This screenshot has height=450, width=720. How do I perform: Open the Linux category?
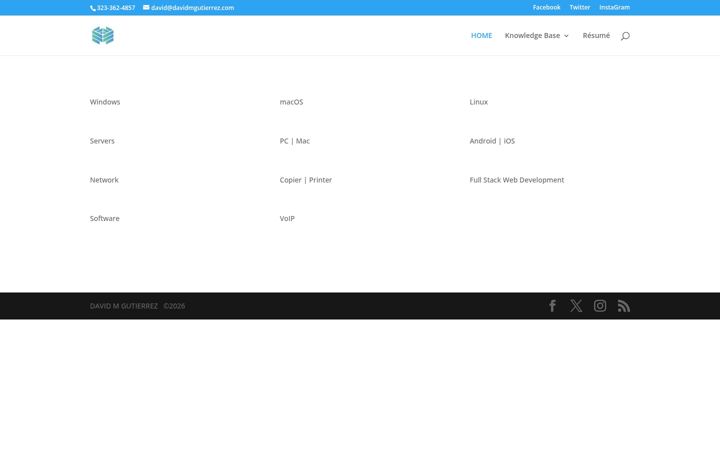(x=478, y=102)
